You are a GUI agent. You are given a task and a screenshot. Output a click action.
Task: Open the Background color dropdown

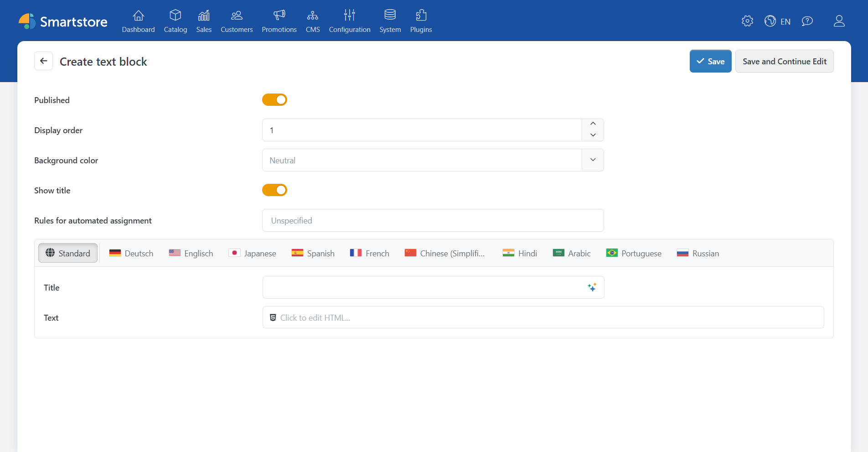pyautogui.click(x=593, y=160)
